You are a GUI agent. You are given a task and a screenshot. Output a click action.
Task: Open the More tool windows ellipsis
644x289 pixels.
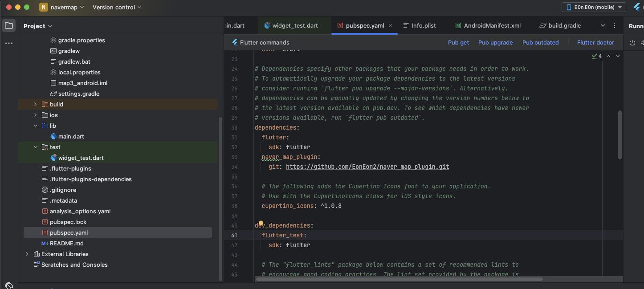9,43
